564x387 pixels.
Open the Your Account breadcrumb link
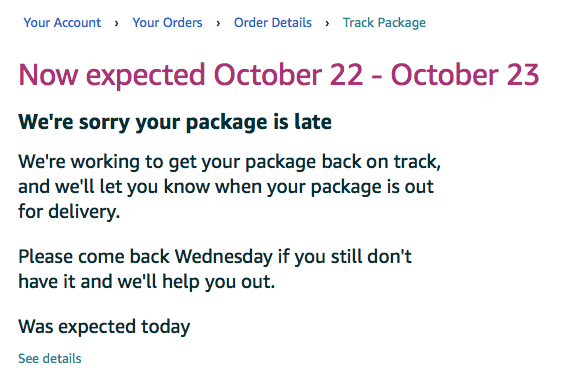tap(62, 23)
